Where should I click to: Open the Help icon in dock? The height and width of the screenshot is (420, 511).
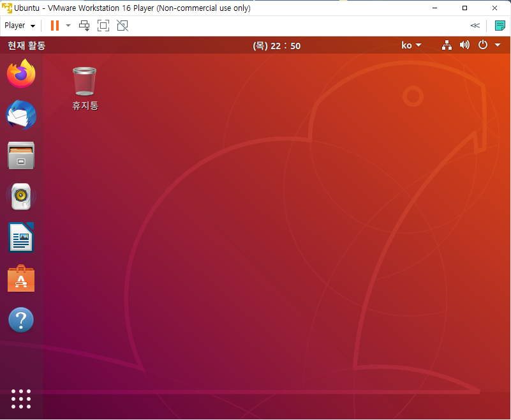21,320
